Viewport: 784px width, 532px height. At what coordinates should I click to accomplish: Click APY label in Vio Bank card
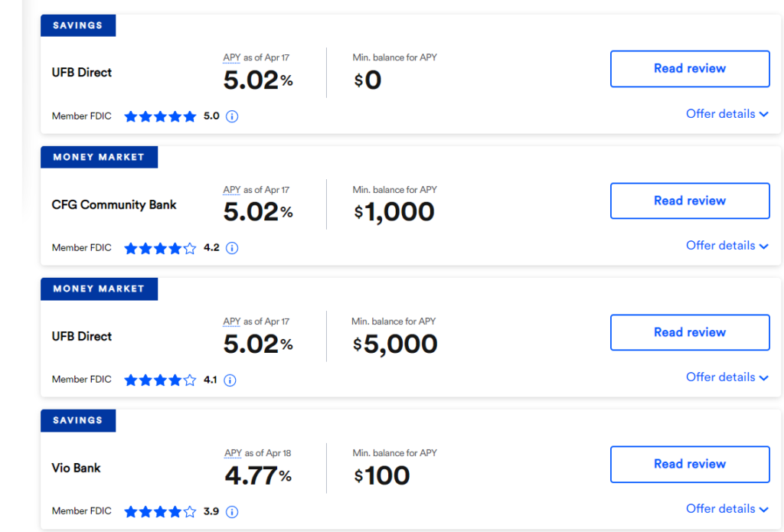pos(233,453)
